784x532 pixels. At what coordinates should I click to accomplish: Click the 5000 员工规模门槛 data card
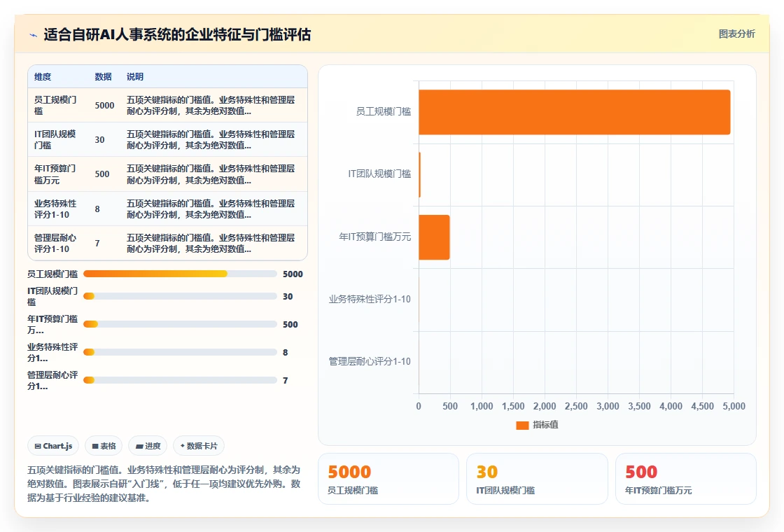coord(388,479)
